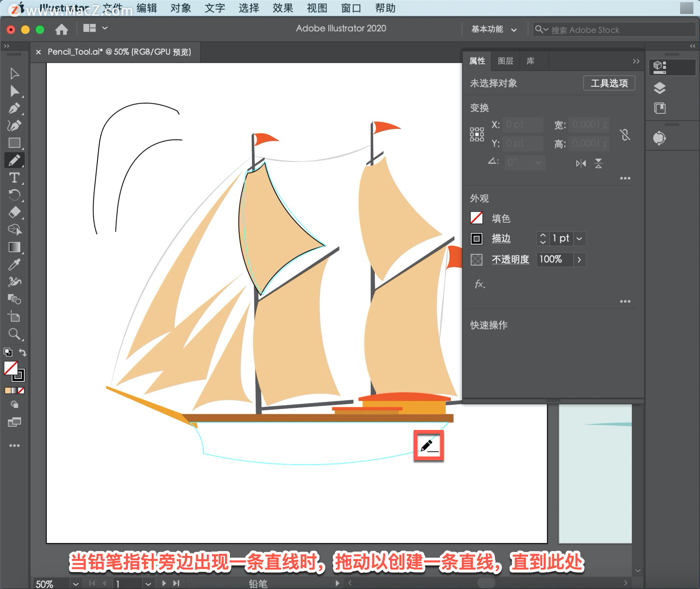Open the 对象 menu
This screenshot has width=700, height=589.
(181, 8)
